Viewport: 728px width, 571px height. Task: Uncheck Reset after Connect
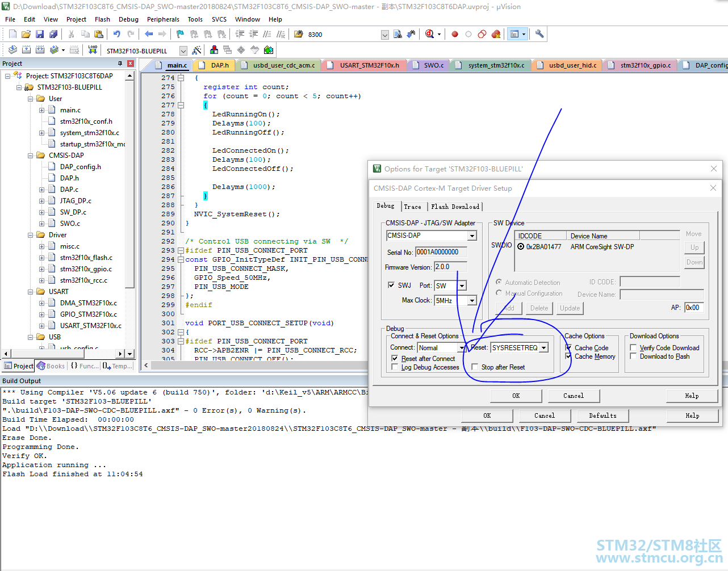tap(395, 359)
